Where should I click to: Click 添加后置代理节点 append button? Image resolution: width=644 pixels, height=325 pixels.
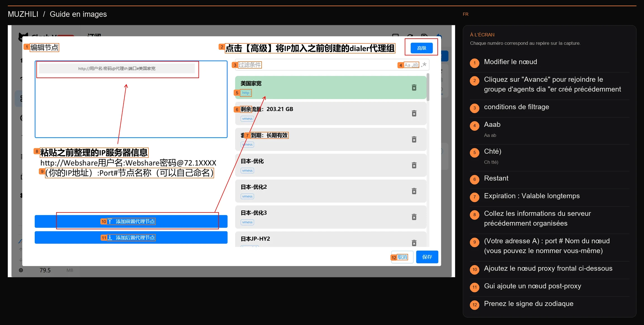tap(131, 238)
